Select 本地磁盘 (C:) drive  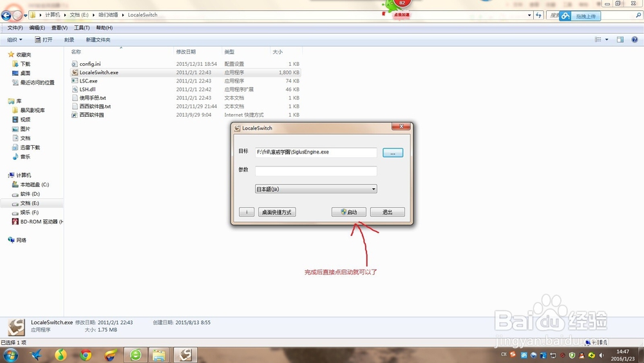pos(35,184)
